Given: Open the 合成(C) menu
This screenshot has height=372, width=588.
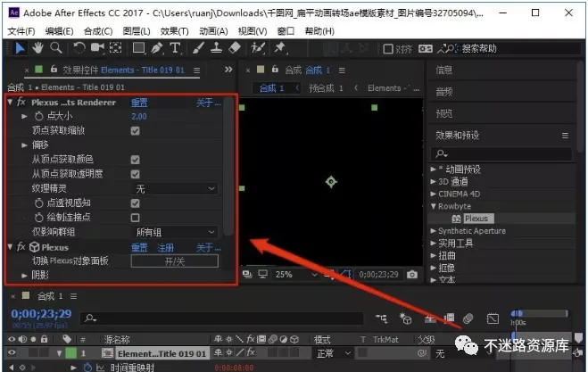Looking at the screenshot, I should coord(98,31).
